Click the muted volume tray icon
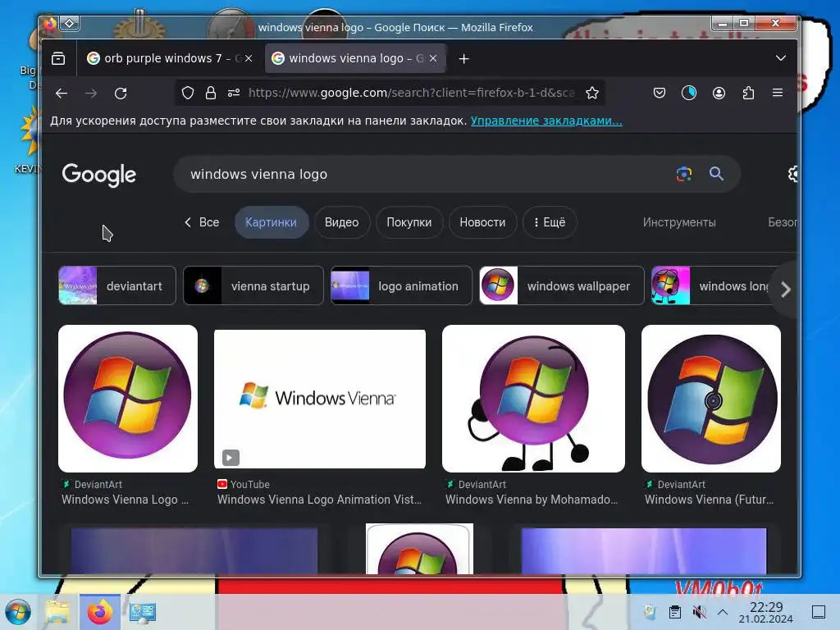 [699, 612]
